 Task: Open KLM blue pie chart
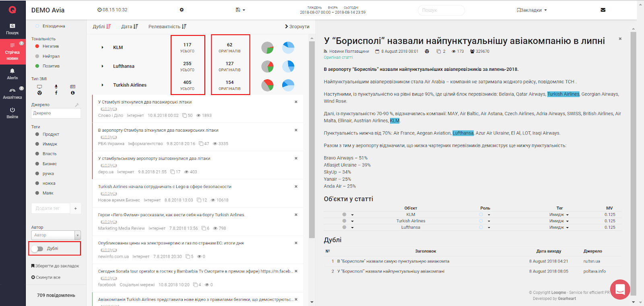coord(288,48)
